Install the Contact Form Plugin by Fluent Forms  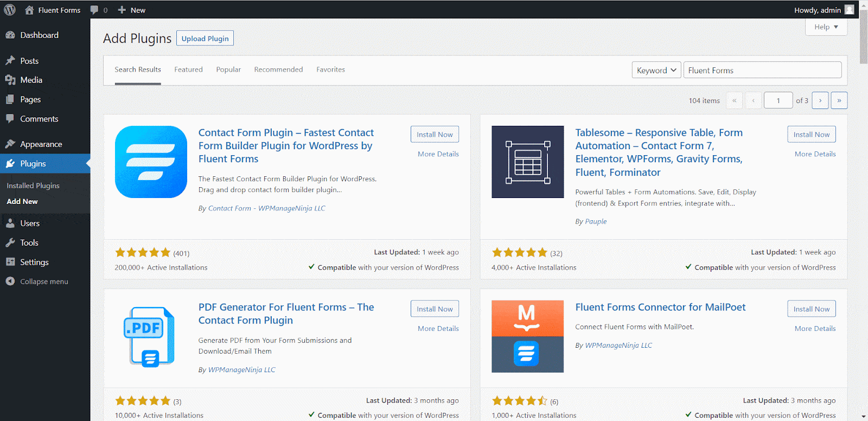435,135
